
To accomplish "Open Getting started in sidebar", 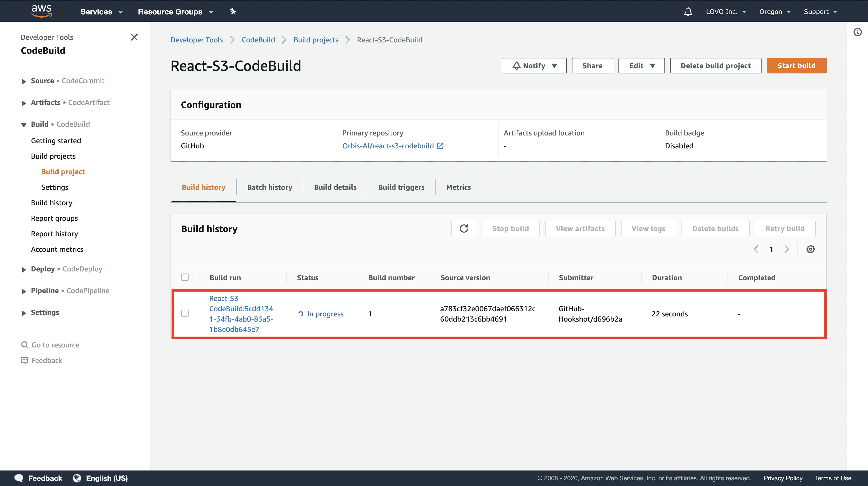I will pyautogui.click(x=56, y=140).
